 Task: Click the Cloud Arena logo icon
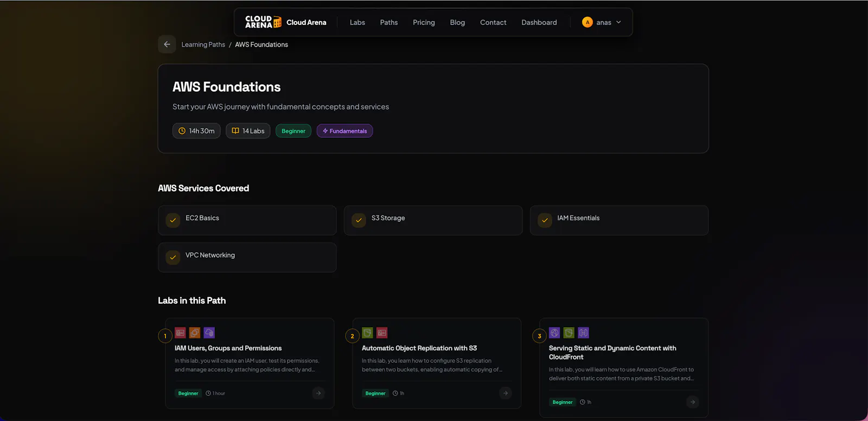point(263,22)
